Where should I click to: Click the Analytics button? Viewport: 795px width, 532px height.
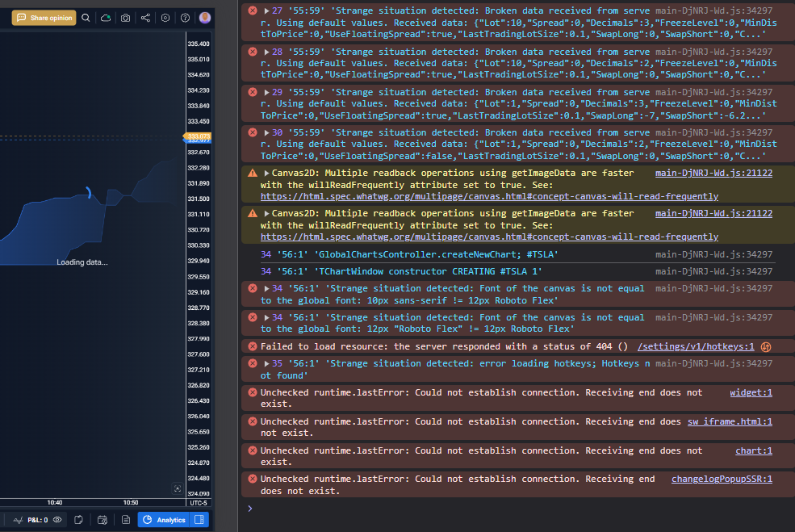164,520
